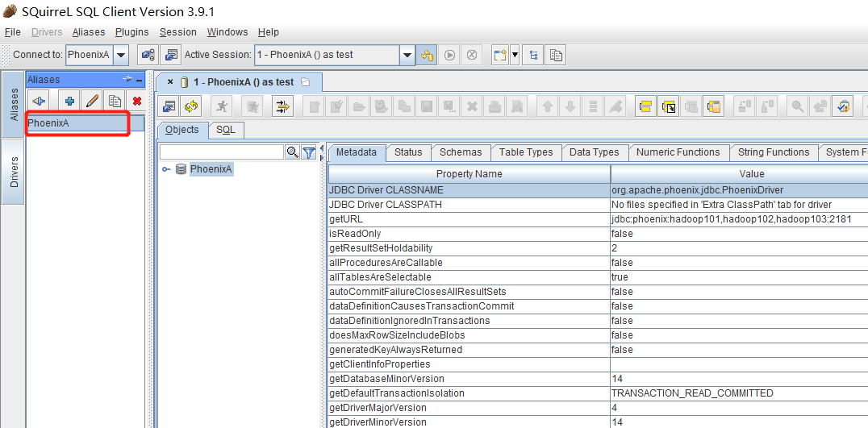The image size is (868, 428).
Task: Open new session properties icon in main toolbar
Action: (171, 55)
